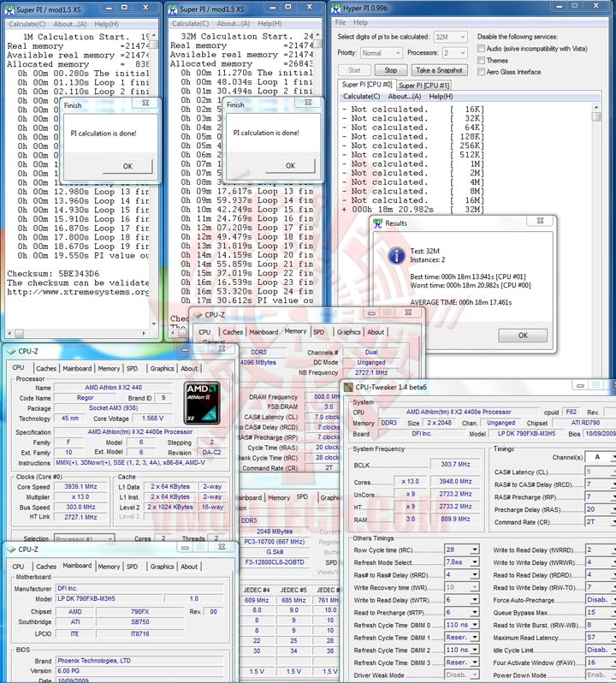The image size is (616, 683).
Task: Toggle the Themes checkbox in Hyper PI
Action: [481, 60]
